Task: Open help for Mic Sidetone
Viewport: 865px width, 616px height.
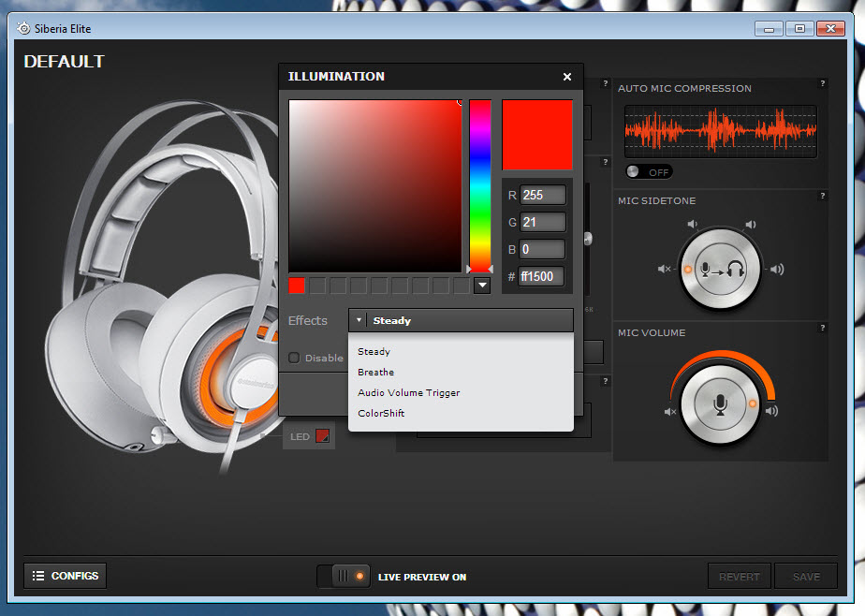Action: pyautogui.click(x=823, y=196)
